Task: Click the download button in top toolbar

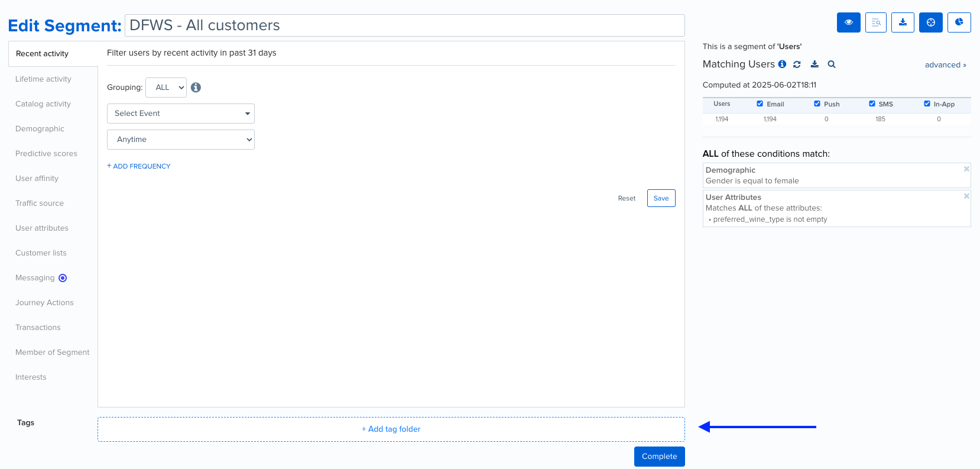Action: pos(903,22)
